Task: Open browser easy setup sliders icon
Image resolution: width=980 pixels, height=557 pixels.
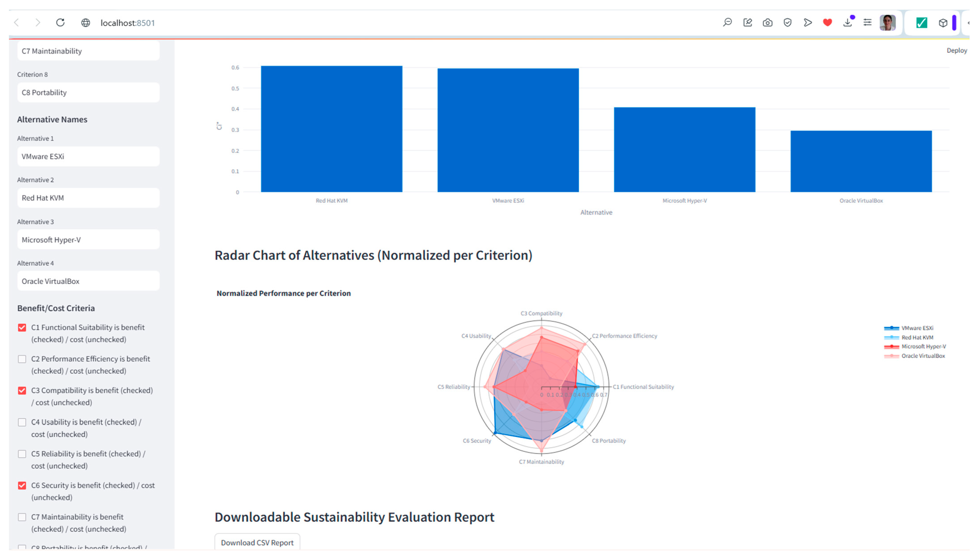Action: click(x=868, y=22)
